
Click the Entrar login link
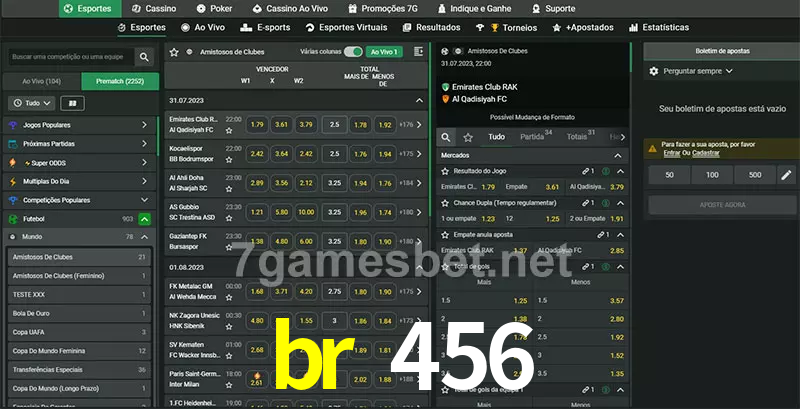point(671,153)
